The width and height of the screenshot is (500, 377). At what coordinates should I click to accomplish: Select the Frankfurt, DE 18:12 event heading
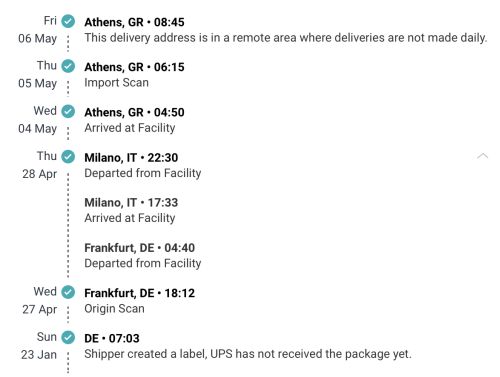click(x=140, y=293)
